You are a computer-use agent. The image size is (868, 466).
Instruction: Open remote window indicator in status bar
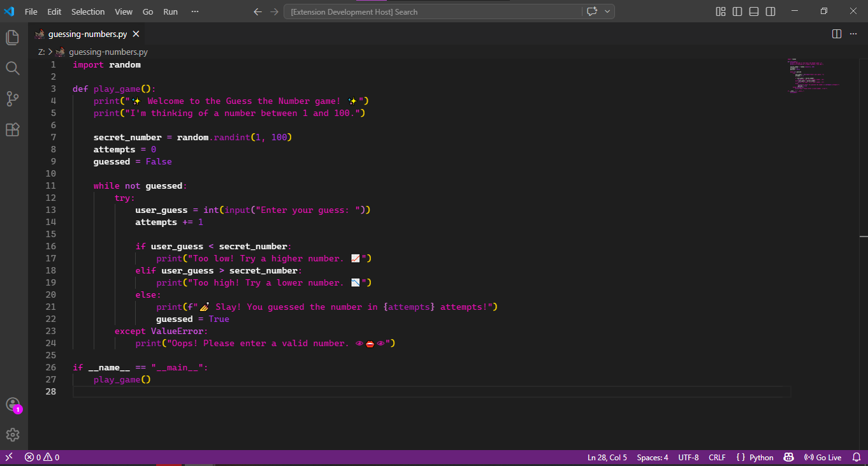[9, 457]
